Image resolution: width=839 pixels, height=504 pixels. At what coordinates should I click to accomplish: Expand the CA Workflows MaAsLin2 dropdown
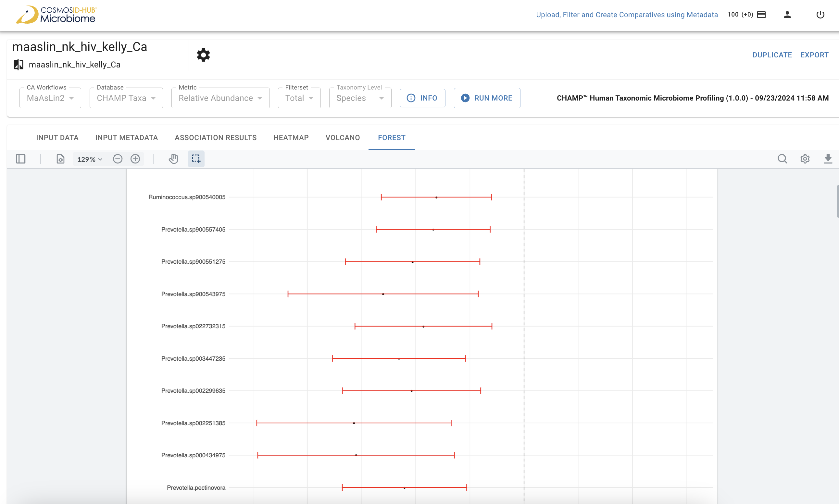tap(50, 98)
